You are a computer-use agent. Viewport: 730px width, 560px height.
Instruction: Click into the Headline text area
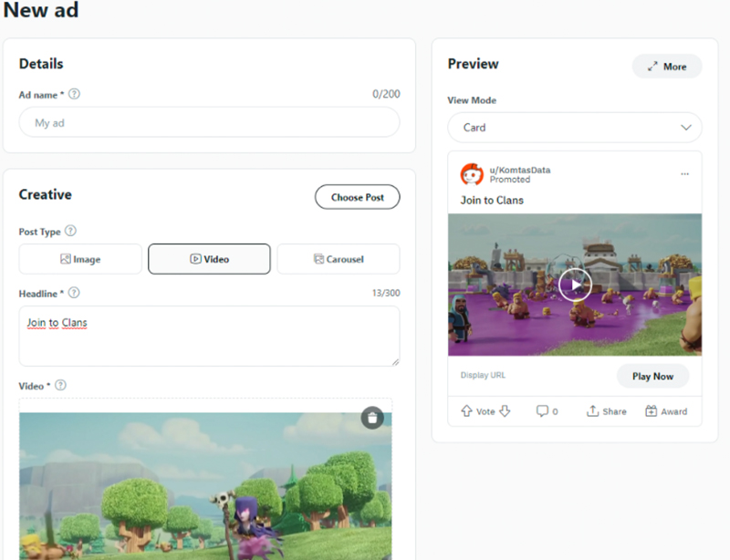209,337
